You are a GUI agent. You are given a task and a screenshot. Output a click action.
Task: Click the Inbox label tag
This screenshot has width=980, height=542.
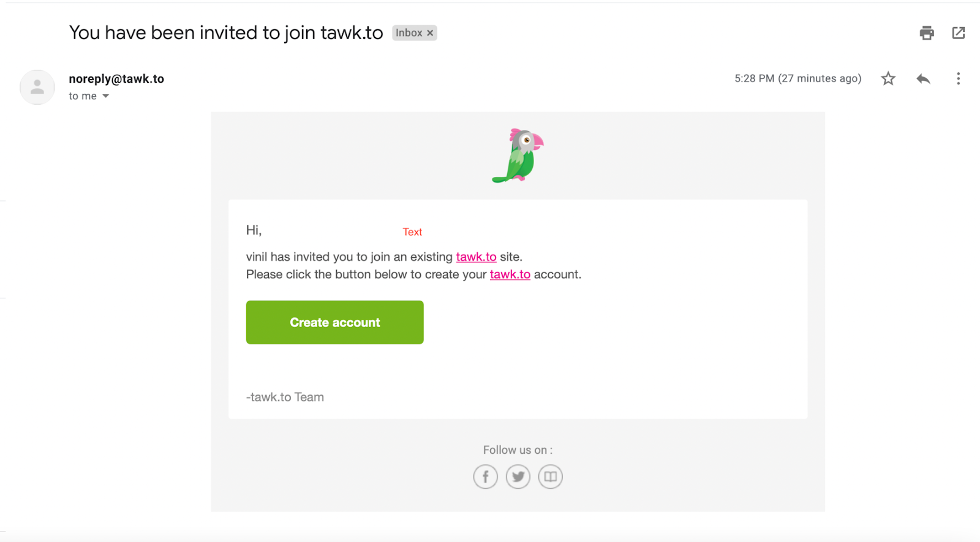click(x=409, y=33)
